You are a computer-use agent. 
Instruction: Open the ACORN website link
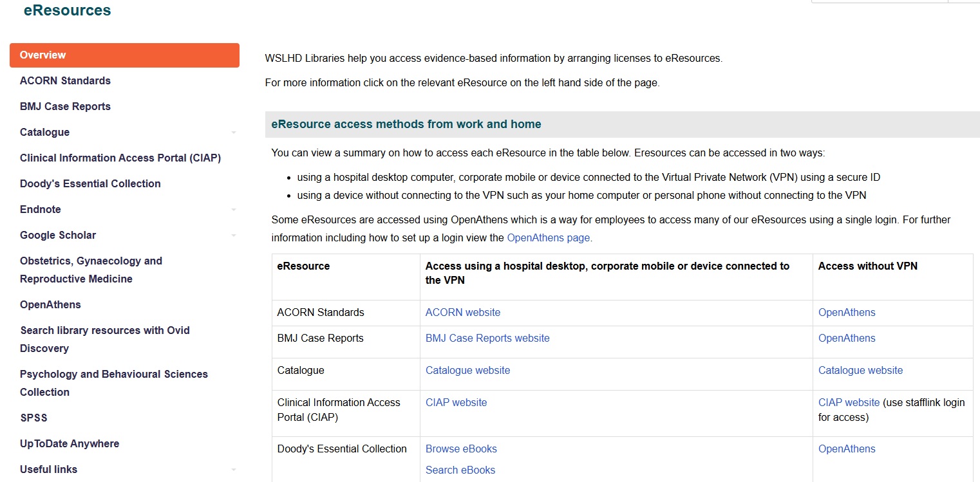[x=462, y=312]
